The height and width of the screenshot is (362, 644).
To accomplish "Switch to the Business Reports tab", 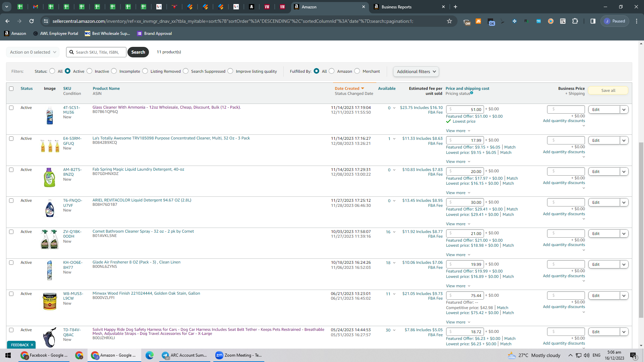I will 409,7.
